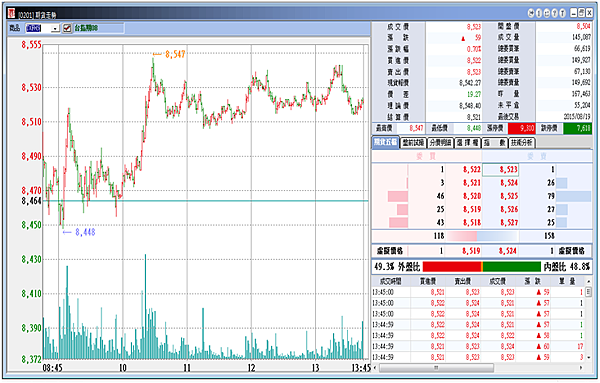Image resolution: width=600 pixels, height=383 pixels.
Task: Click the scroll-down arrow of trade list
Action: (x=589, y=357)
